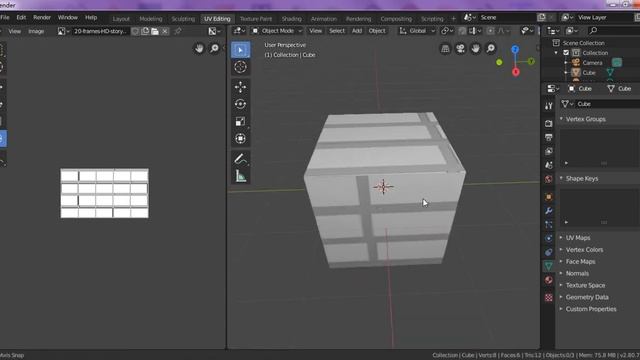Viewport: 640px width, 360px height.
Task: Click the open image folder icon
Action: pyautogui.click(x=155, y=31)
